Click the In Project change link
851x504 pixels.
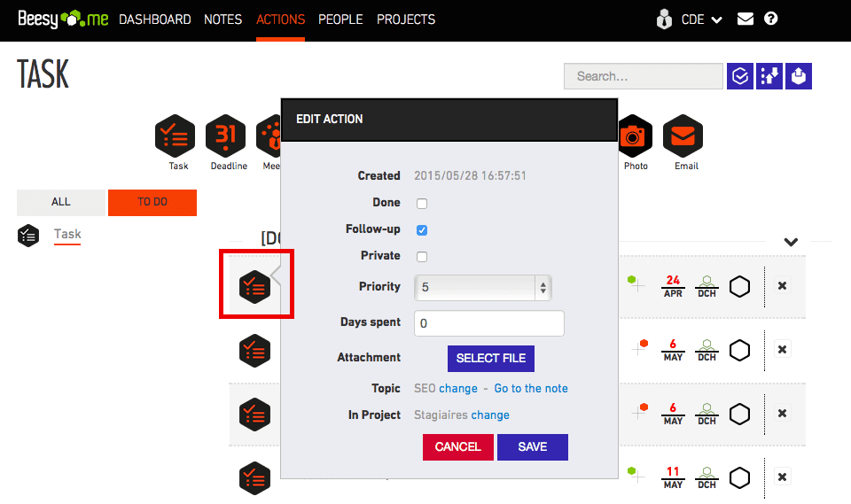(x=490, y=415)
